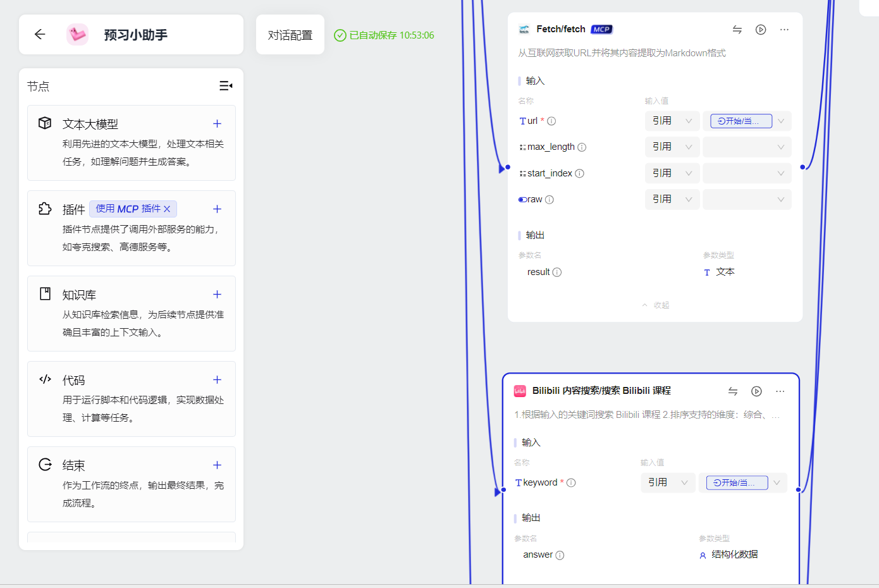Open url value 开始/当... dropdown
Screen dimensions: 879x588
(747, 121)
